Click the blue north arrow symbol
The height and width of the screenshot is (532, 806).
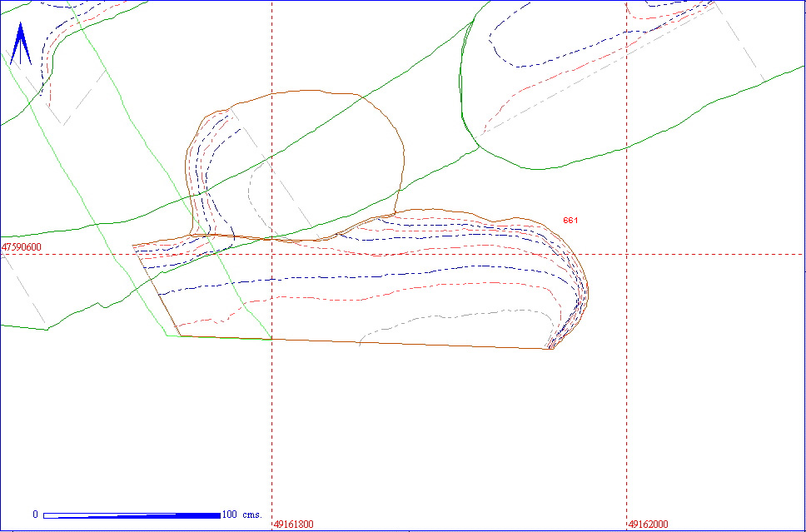(x=21, y=43)
